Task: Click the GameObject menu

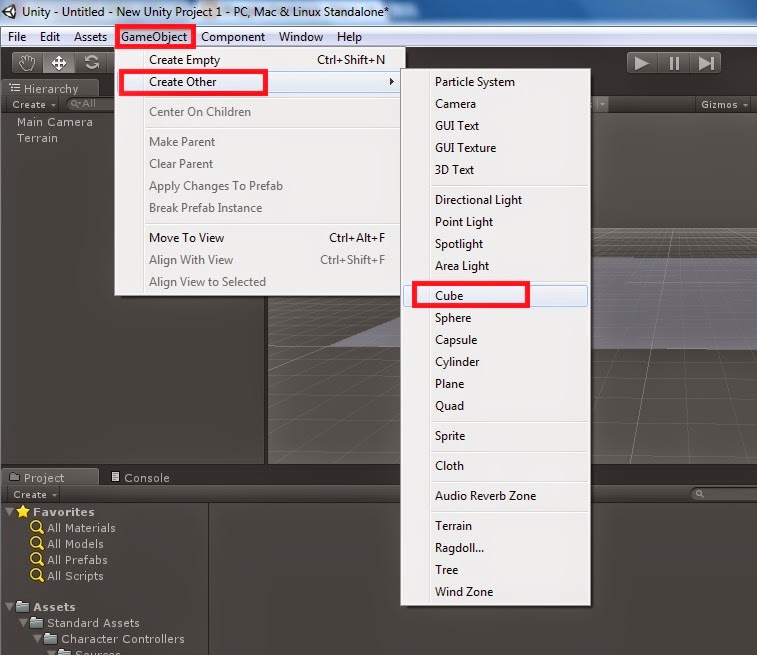Action: [154, 37]
